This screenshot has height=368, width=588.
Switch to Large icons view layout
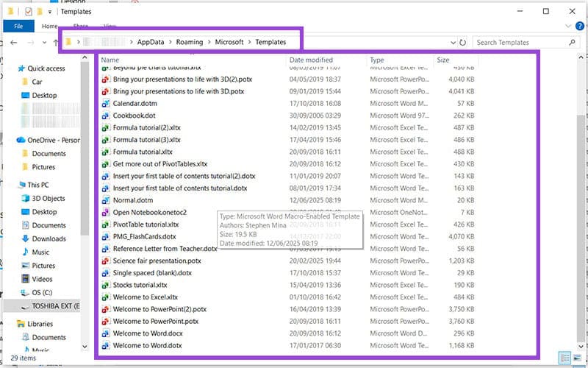click(x=577, y=358)
